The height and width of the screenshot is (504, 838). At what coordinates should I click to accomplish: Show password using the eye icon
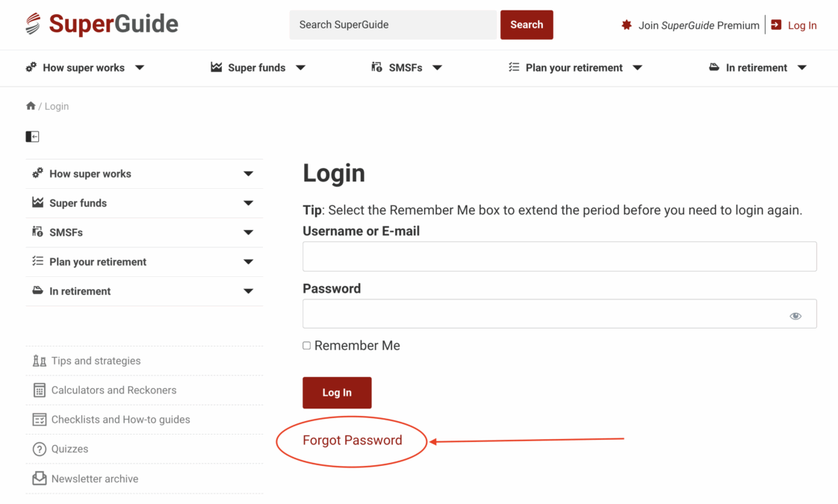point(795,316)
